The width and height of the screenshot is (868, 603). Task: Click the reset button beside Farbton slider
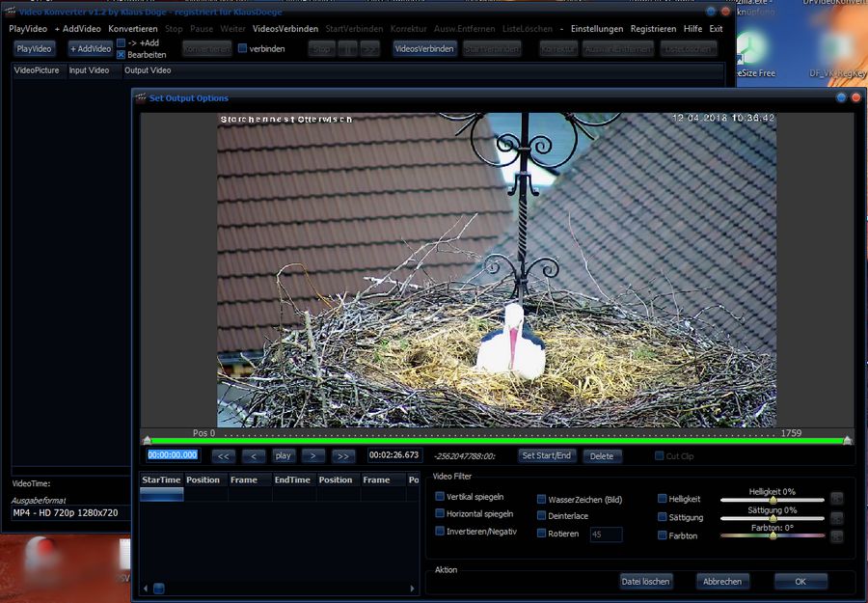point(836,535)
